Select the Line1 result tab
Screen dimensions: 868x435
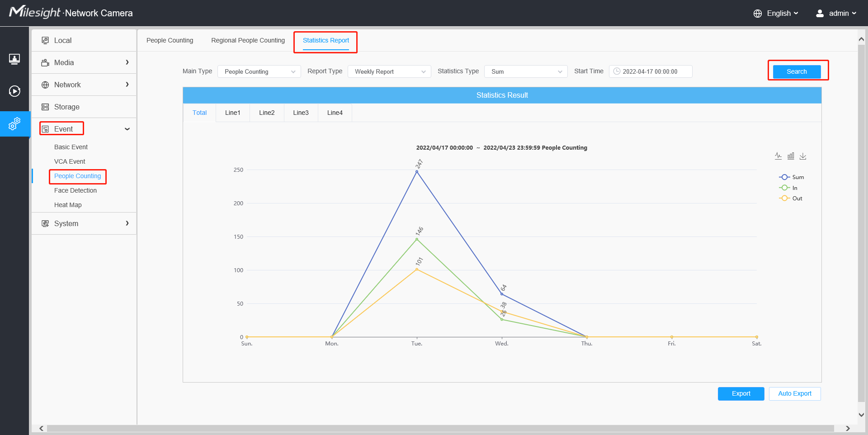tap(233, 113)
